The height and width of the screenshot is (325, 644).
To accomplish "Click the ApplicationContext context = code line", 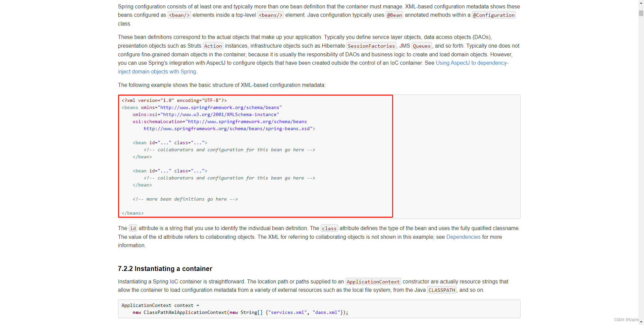I will (160, 306).
